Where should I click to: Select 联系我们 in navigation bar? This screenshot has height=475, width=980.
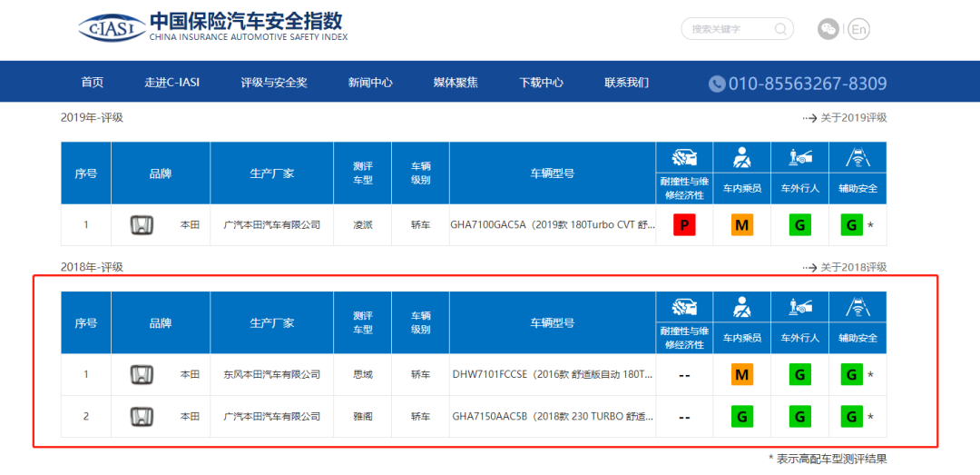click(626, 83)
